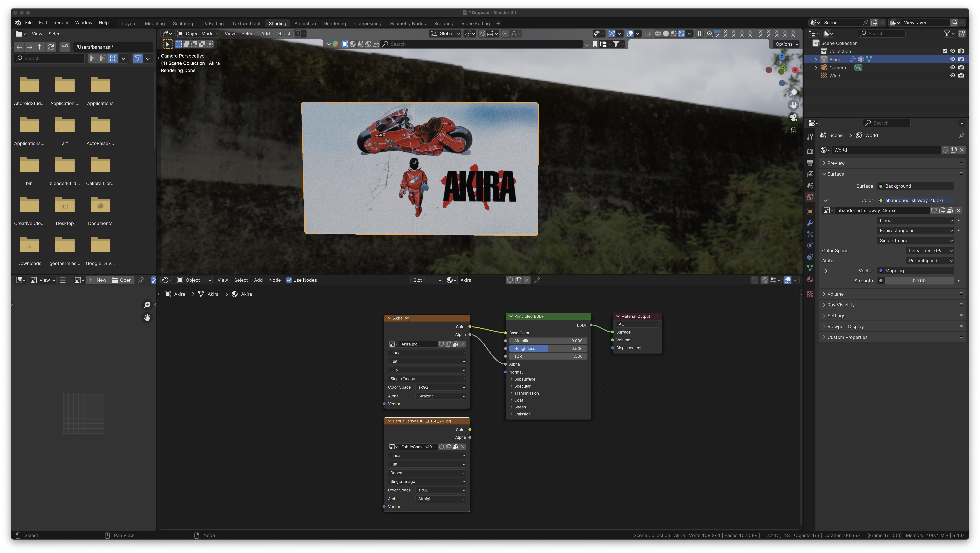Create a new folder in file browser
Screen dimensions: 980x553
coord(65,47)
